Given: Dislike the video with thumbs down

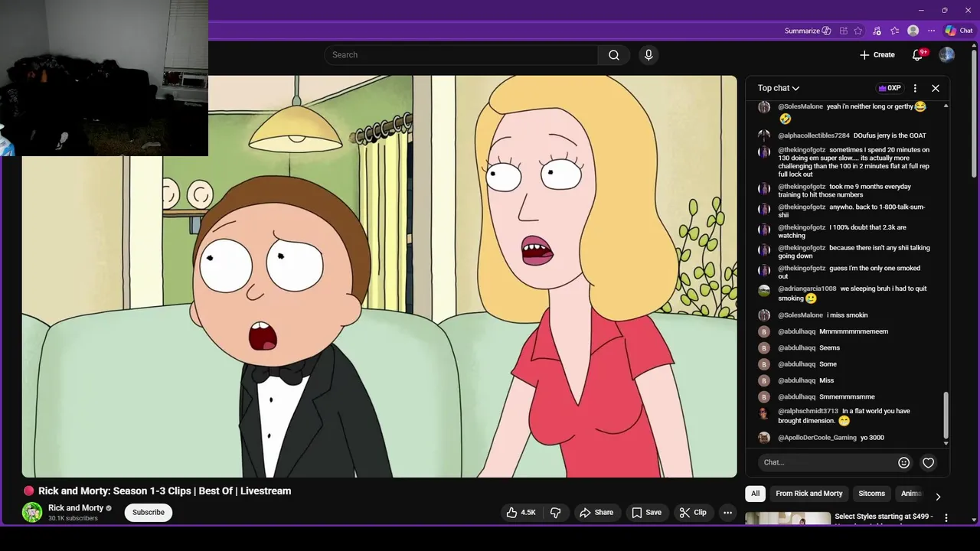Looking at the screenshot, I should 557,513.
